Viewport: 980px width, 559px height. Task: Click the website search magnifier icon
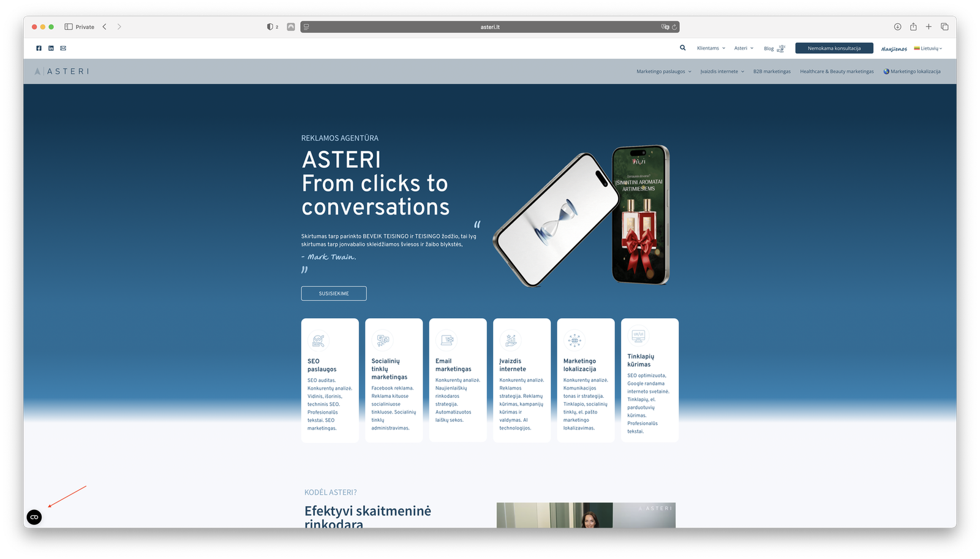point(683,48)
